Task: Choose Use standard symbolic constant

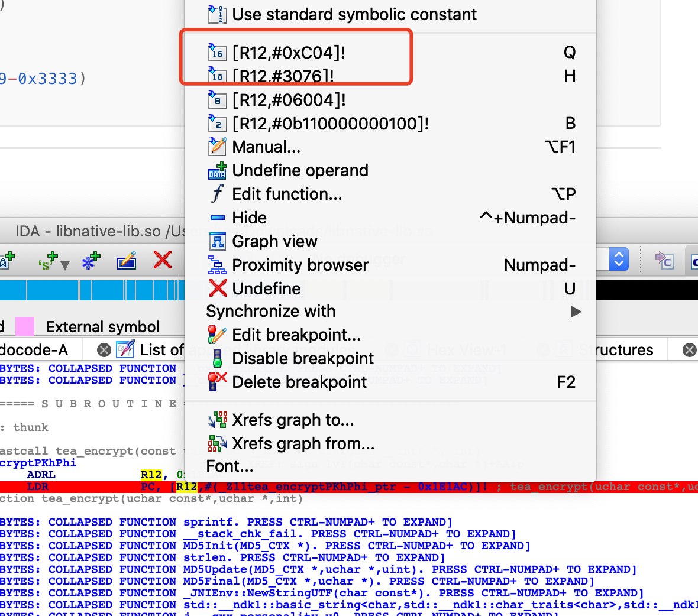Action: pyautogui.click(x=390, y=14)
